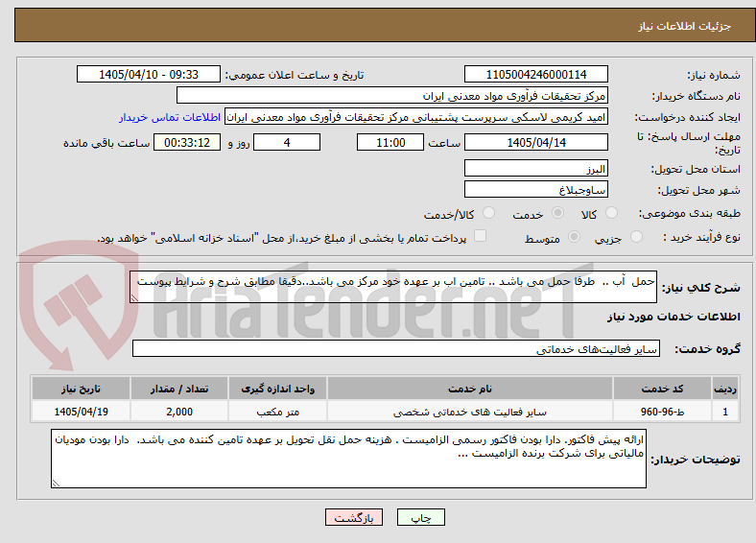Click the row number cell 1
756x543 pixels.
[x=725, y=412]
